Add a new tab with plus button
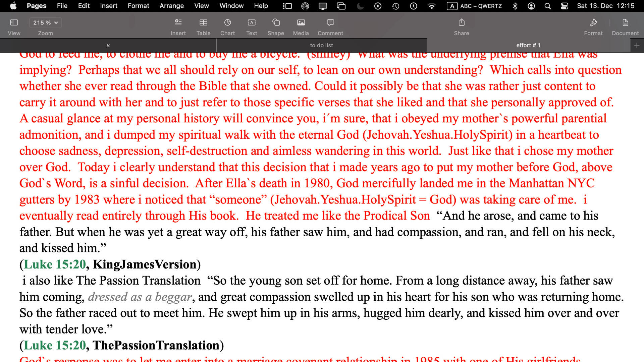Viewport: 644px width, 362px height. point(637,45)
